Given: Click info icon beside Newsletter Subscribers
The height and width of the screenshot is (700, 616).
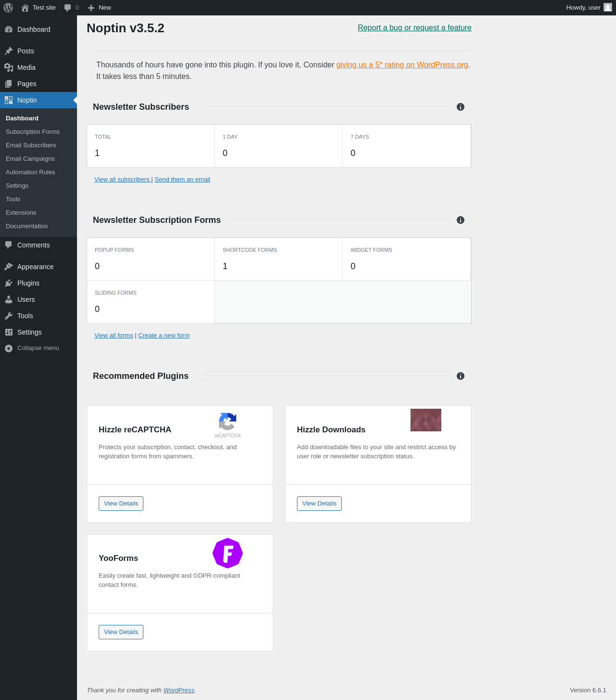Looking at the screenshot, I should [x=461, y=107].
